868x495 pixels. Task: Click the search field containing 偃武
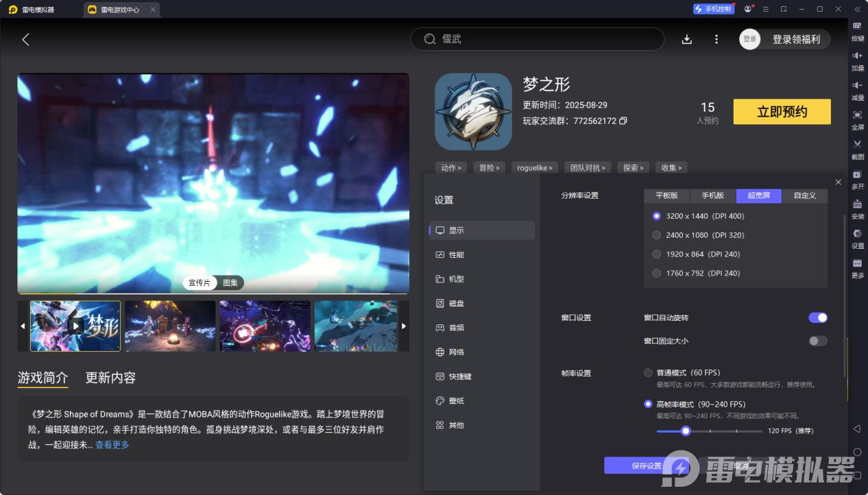[x=537, y=39]
